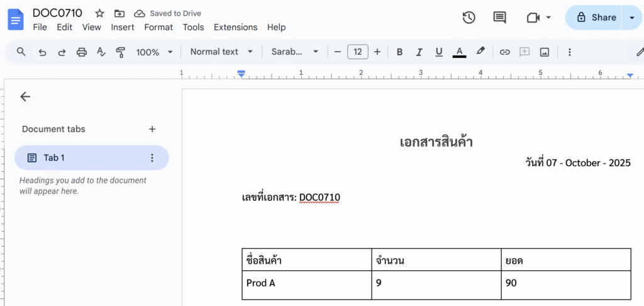Click the undo arrow icon
The height and width of the screenshot is (306, 644).
click(x=42, y=52)
